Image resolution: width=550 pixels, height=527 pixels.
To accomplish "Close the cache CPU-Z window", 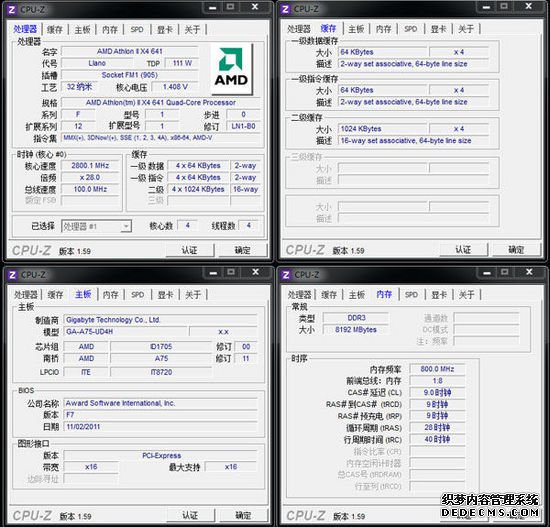I will pos(529,6).
